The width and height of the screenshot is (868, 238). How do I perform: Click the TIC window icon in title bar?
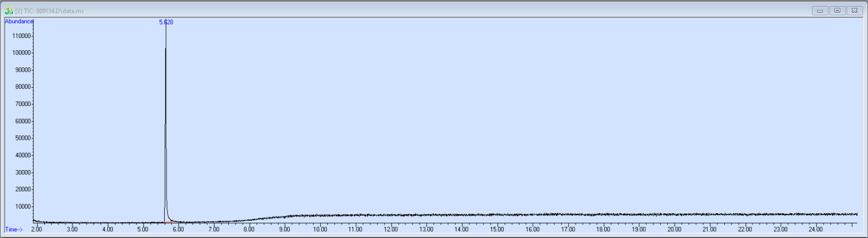pyautogui.click(x=9, y=10)
